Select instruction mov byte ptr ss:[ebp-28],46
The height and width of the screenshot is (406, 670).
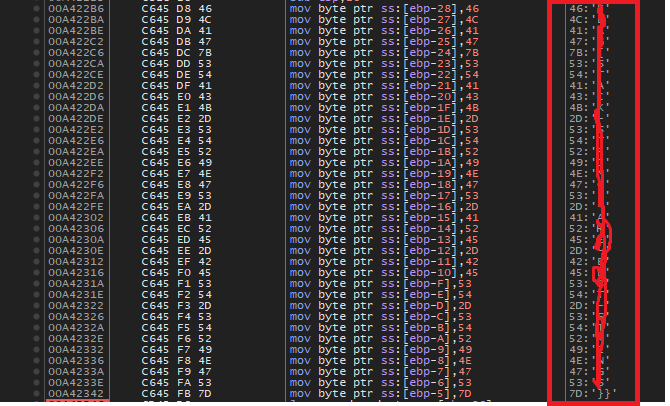tap(384, 9)
